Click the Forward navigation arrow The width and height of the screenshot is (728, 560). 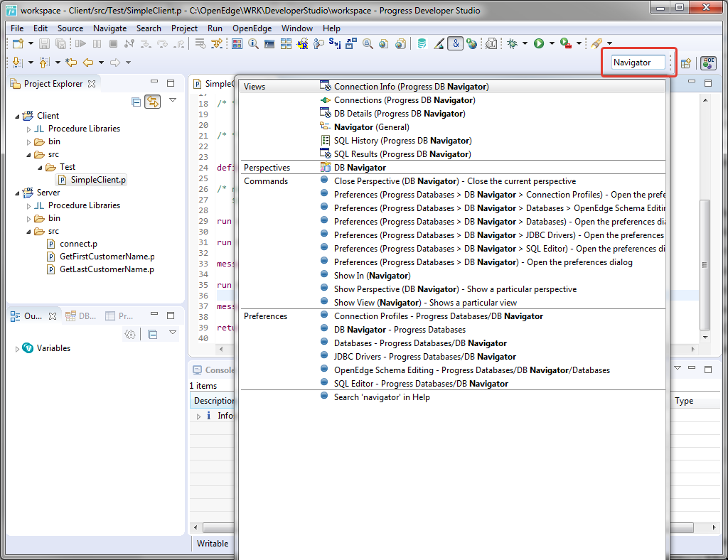[x=114, y=62]
